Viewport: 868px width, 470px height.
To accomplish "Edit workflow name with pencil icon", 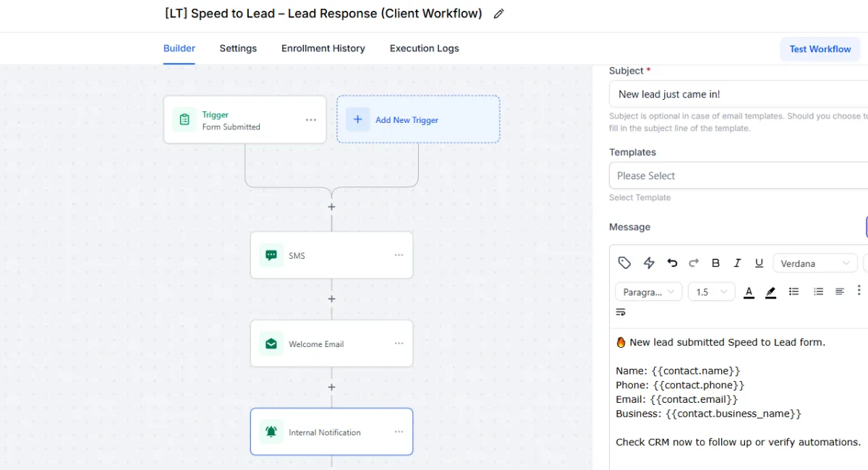I will click(x=498, y=14).
